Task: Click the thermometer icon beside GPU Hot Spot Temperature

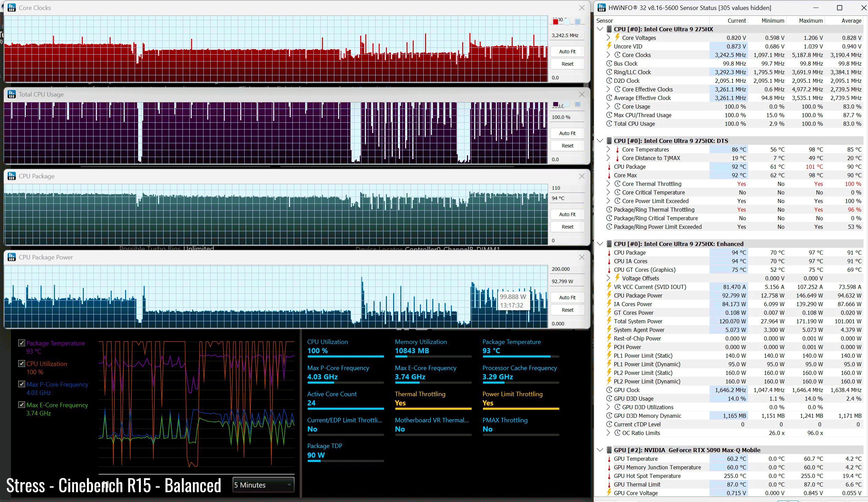Action: pyautogui.click(x=609, y=476)
